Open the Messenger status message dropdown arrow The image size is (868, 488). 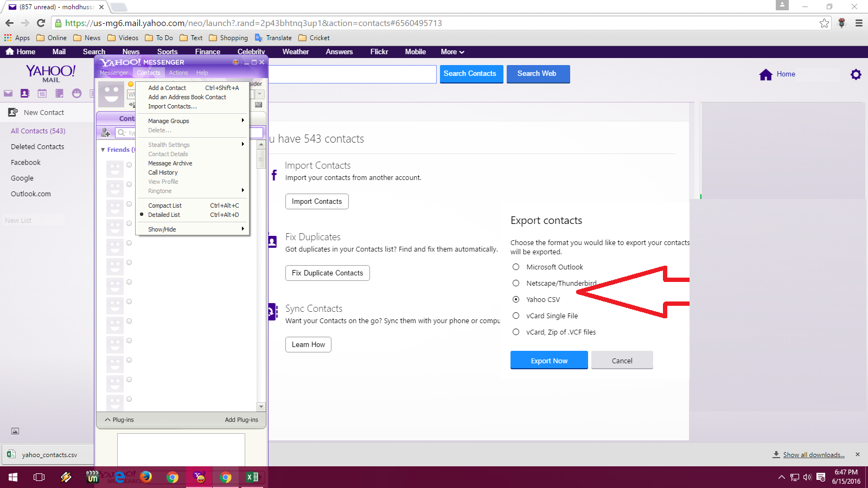tap(260, 94)
